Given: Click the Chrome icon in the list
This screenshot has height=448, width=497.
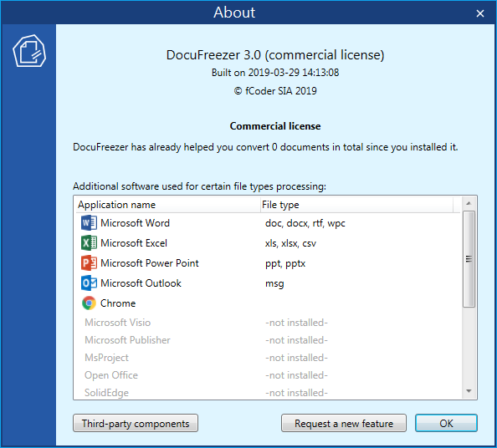Looking at the screenshot, I should click(89, 303).
